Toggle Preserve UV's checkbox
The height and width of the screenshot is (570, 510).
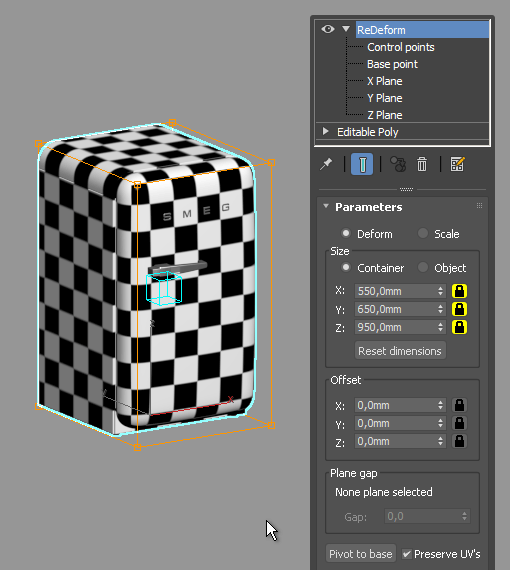point(406,554)
